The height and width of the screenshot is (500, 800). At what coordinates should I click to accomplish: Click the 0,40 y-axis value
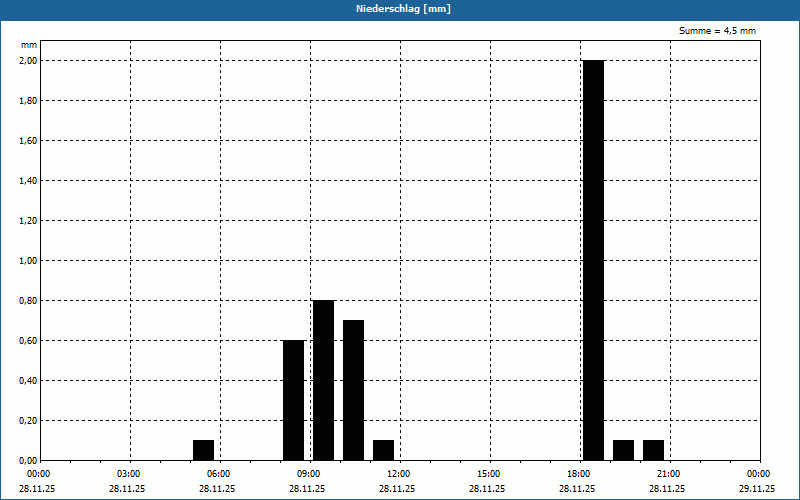coord(28,381)
